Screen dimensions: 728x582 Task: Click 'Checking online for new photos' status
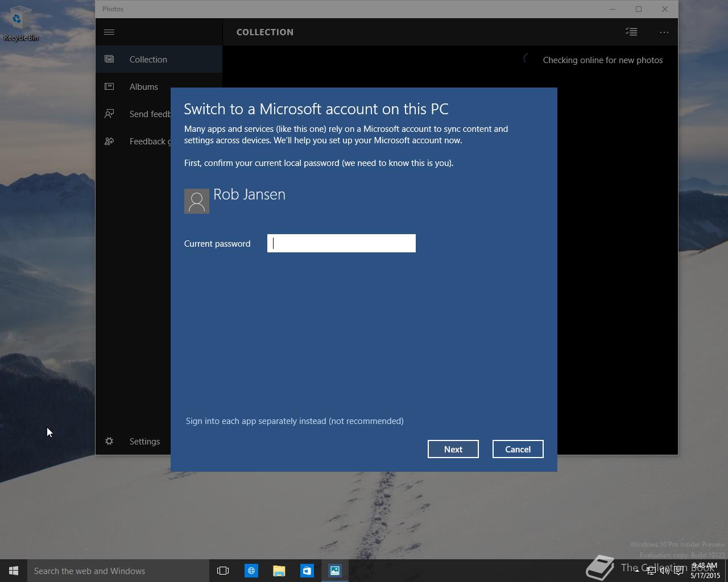pos(603,60)
